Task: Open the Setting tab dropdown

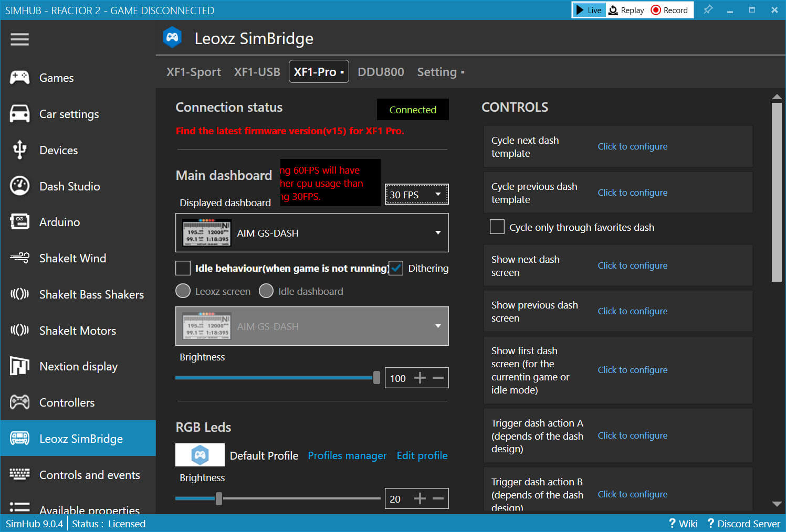Action: pyautogui.click(x=441, y=72)
